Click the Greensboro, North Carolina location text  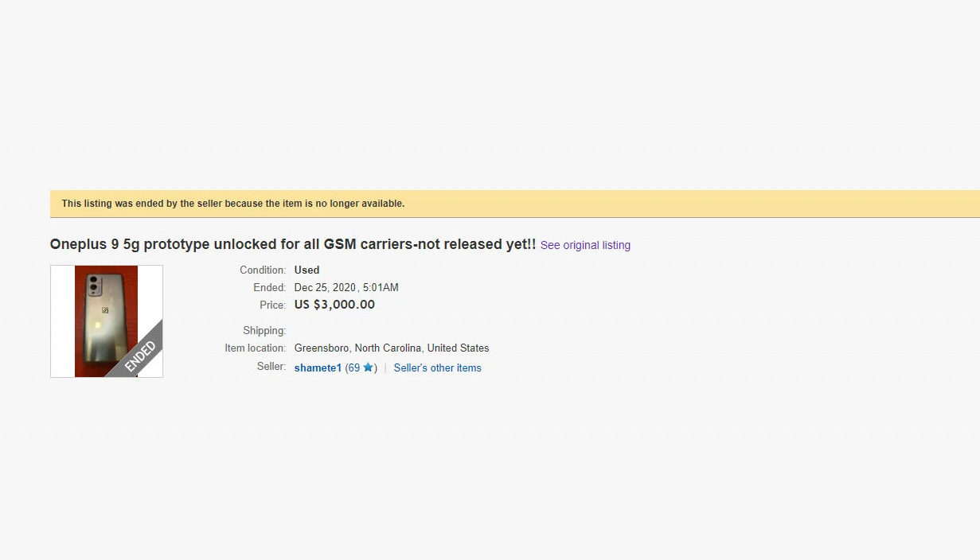391,348
